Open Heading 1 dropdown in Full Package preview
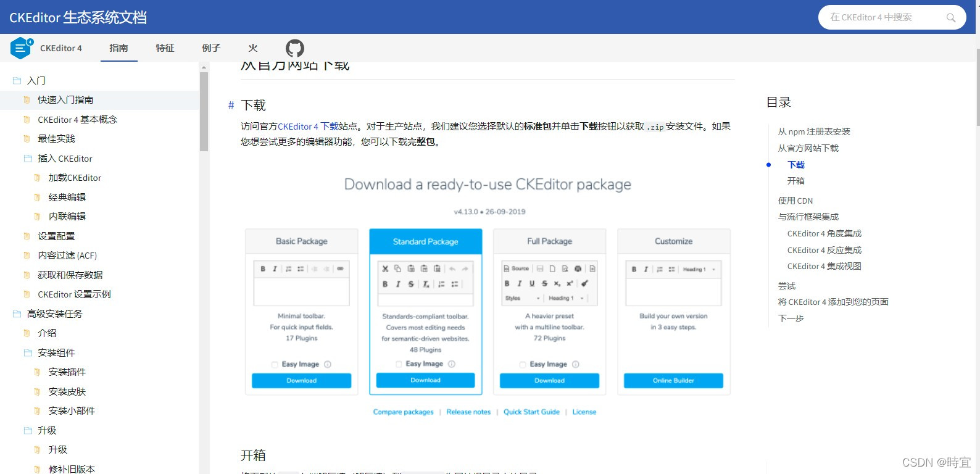 (566, 298)
